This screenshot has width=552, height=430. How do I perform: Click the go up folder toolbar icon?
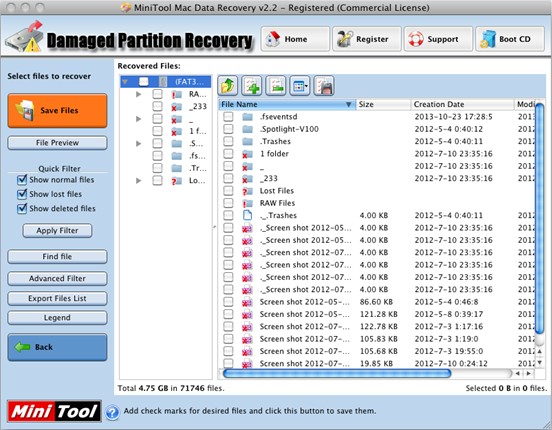point(228,86)
